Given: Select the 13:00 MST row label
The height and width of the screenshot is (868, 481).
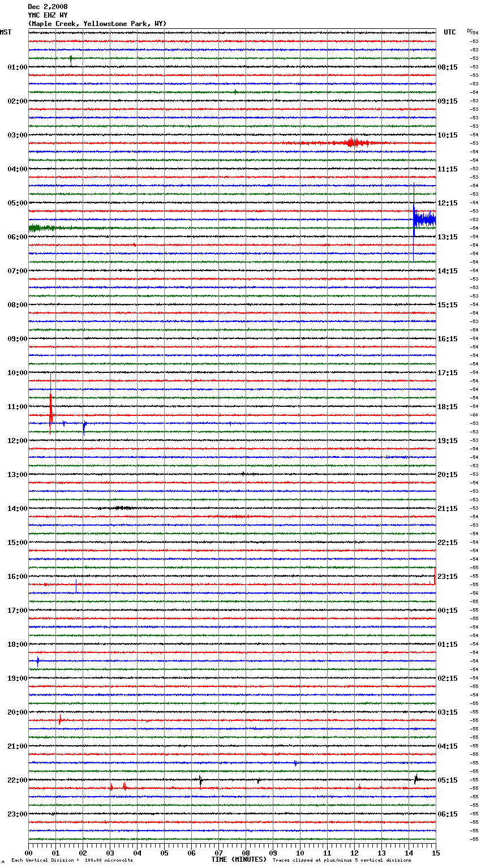Looking at the screenshot, I should pyautogui.click(x=17, y=475).
